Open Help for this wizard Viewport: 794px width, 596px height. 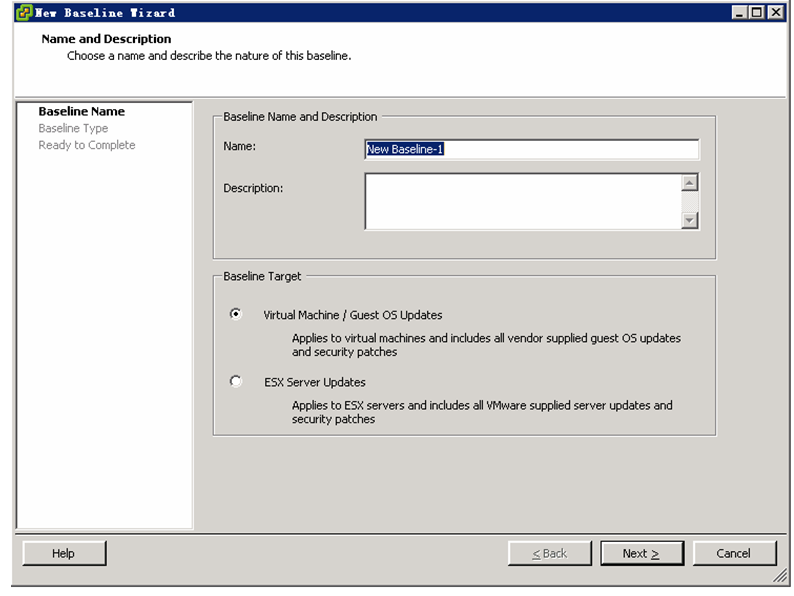point(64,553)
